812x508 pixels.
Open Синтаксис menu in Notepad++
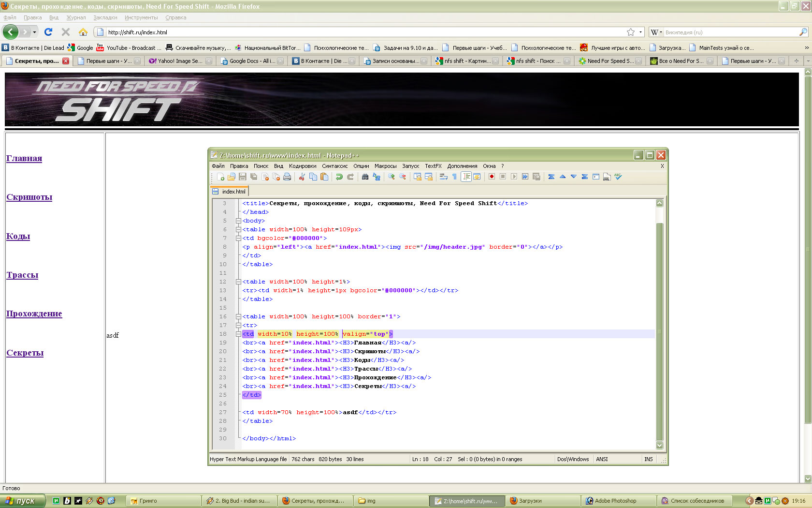click(x=335, y=166)
